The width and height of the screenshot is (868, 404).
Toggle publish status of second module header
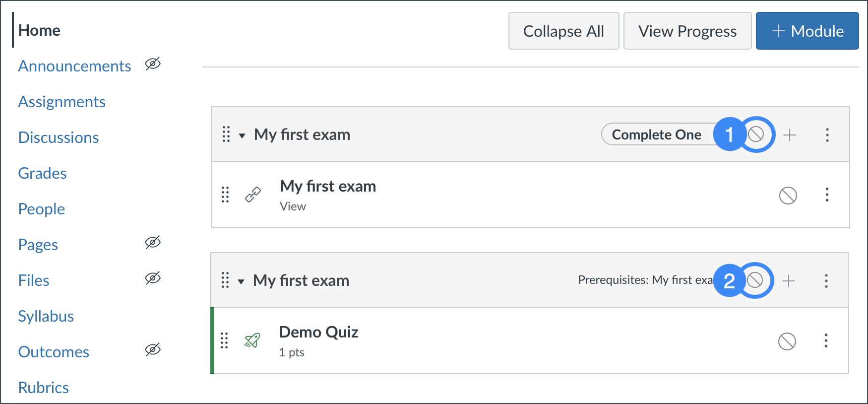[x=755, y=280]
